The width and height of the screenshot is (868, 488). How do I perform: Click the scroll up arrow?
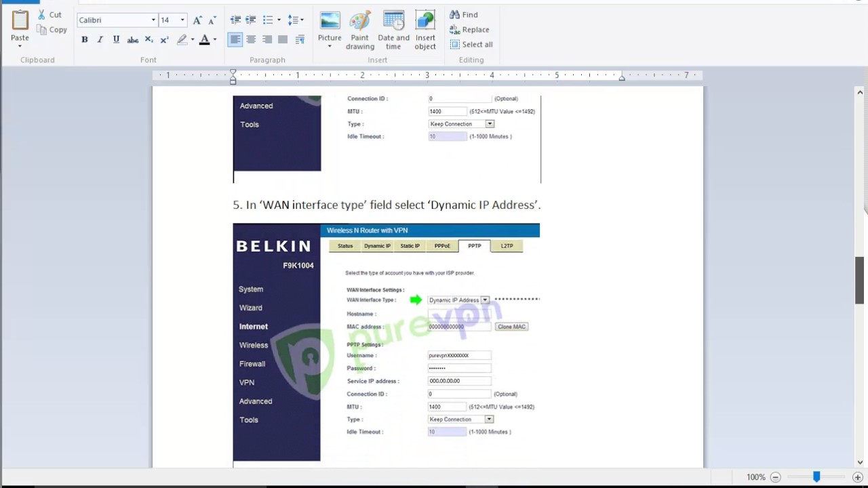pos(860,92)
